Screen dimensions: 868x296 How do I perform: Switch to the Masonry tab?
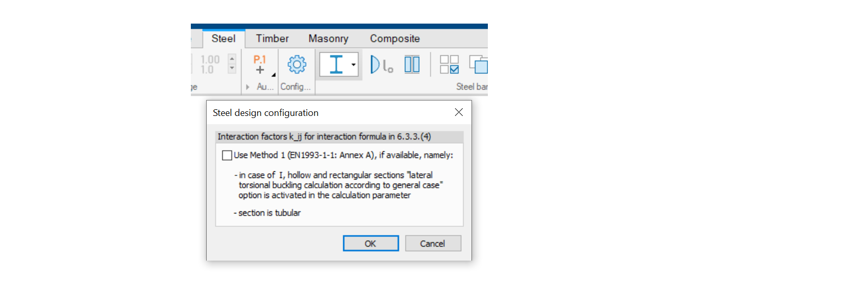pos(328,38)
